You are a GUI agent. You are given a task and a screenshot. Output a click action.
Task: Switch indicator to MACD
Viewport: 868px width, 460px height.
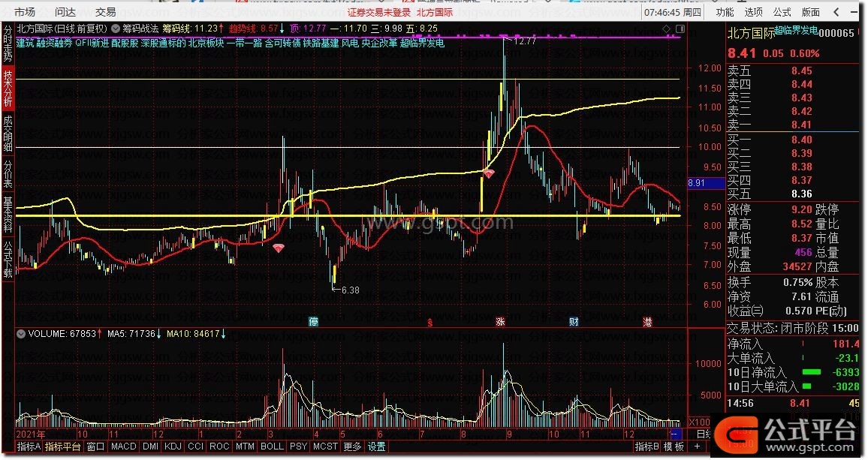coord(123,446)
